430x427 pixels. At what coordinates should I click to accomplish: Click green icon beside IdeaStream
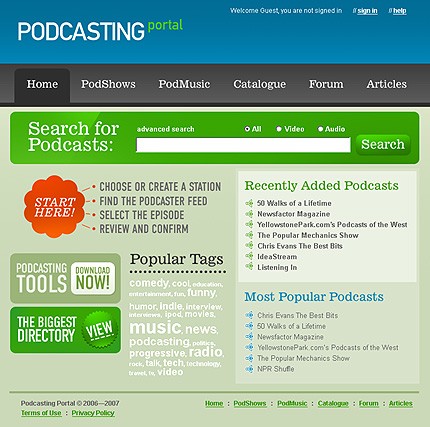pyautogui.click(x=249, y=256)
